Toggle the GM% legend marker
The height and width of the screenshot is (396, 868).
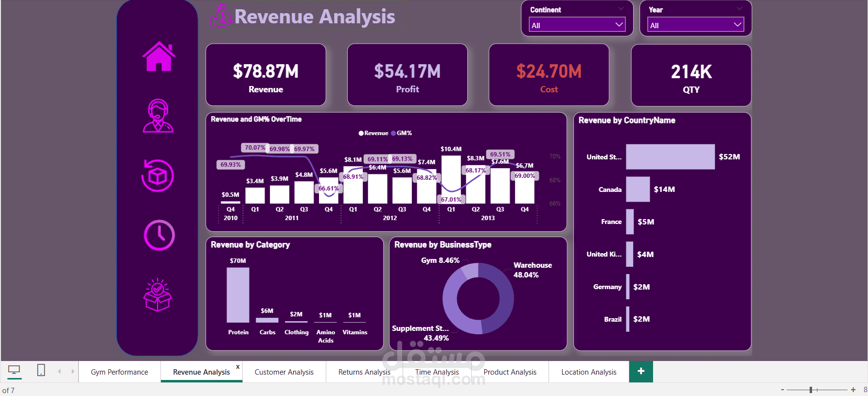pos(393,133)
